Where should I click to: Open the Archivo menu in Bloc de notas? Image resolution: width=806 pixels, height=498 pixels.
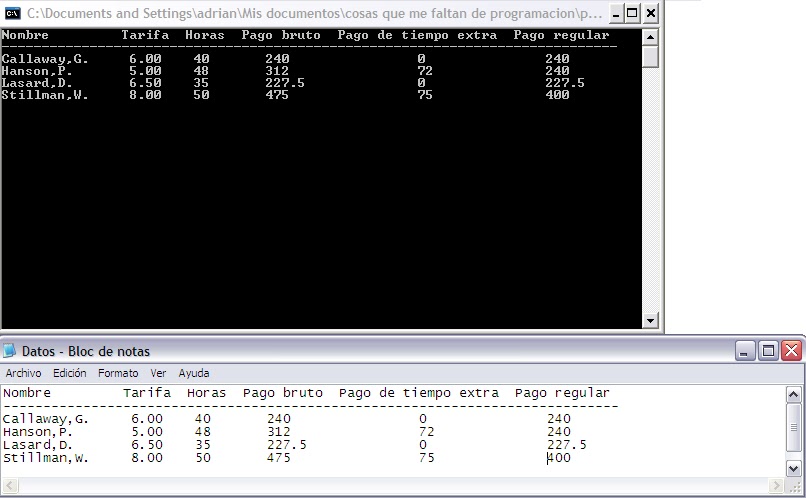[x=23, y=373]
